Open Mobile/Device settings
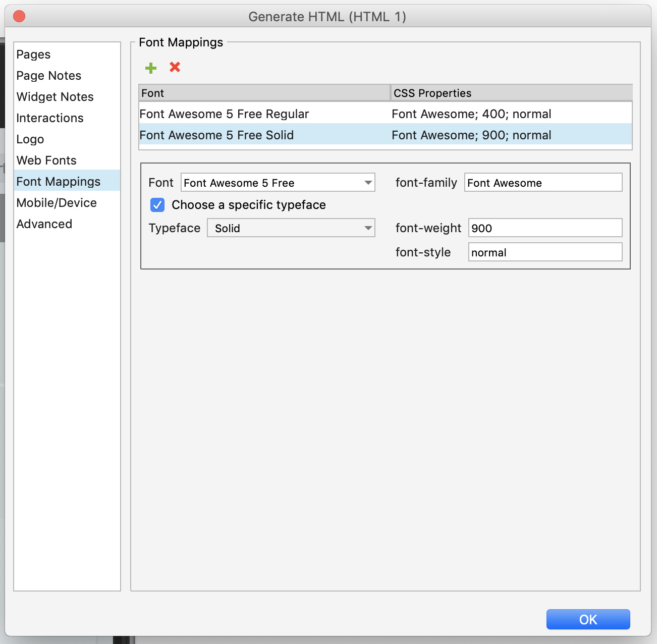The width and height of the screenshot is (657, 644). 56,203
